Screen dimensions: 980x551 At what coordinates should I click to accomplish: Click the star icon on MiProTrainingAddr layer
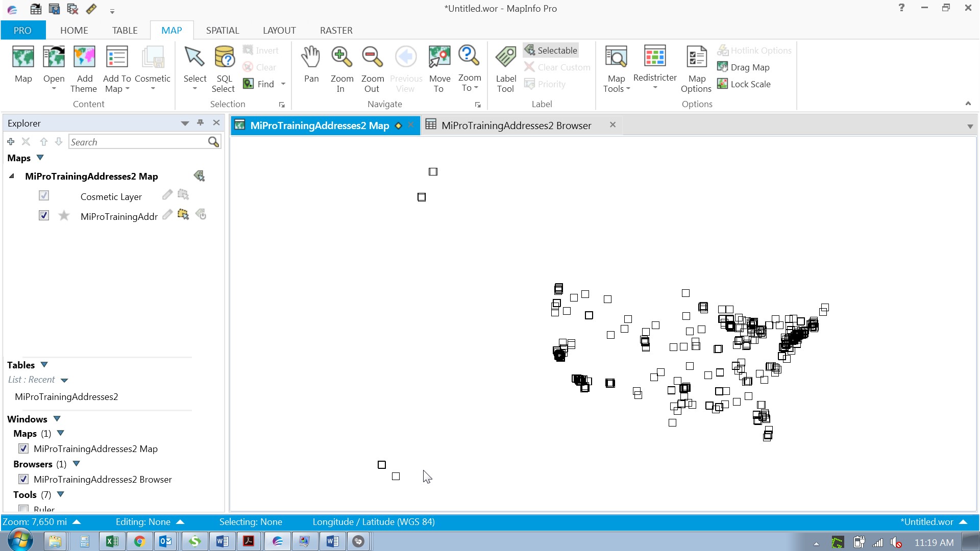pyautogui.click(x=64, y=215)
